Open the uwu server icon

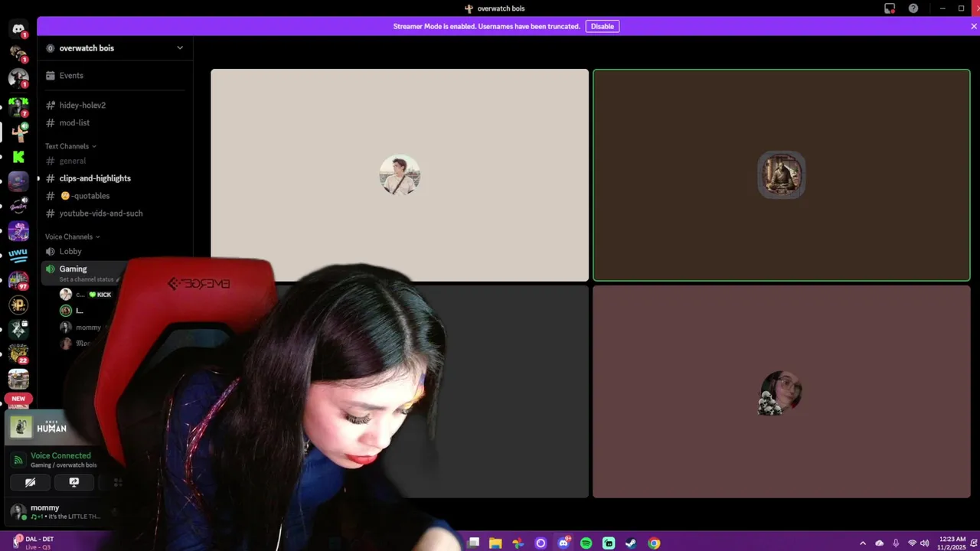18,255
